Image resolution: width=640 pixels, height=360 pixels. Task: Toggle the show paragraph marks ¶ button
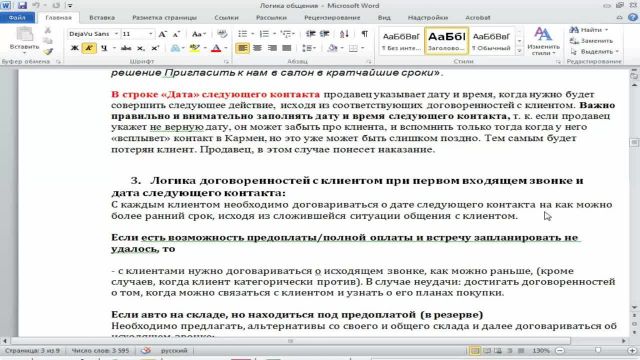(364, 34)
